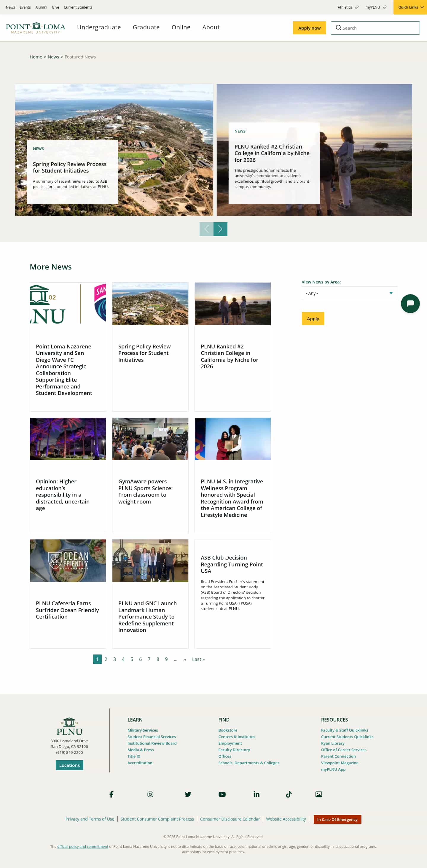Click the search magnifier icon

338,28
